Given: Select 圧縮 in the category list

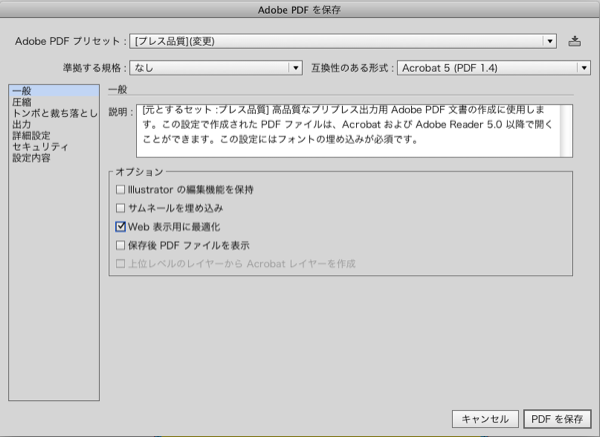Looking at the screenshot, I should pos(54,102).
